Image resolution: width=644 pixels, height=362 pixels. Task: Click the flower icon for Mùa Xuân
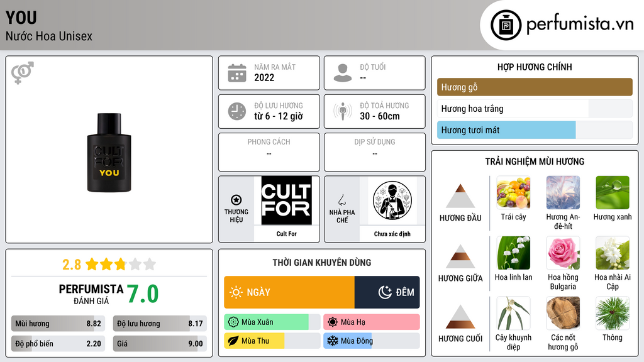coord(233,322)
